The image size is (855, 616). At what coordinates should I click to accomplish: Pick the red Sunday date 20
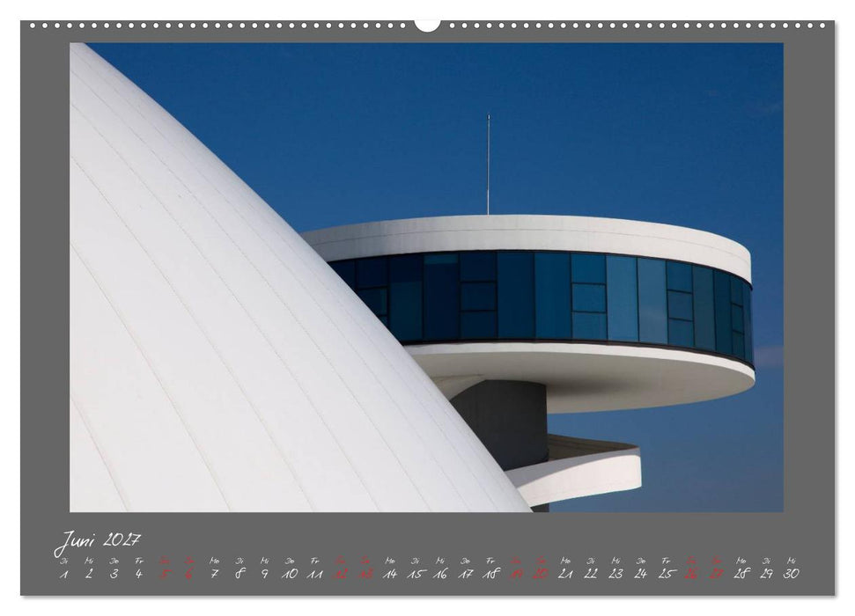click(x=541, y=574)
